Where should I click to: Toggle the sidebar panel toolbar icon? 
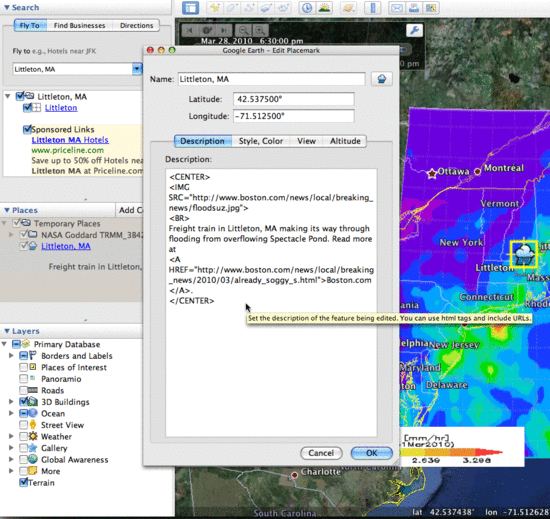[190, 8]
